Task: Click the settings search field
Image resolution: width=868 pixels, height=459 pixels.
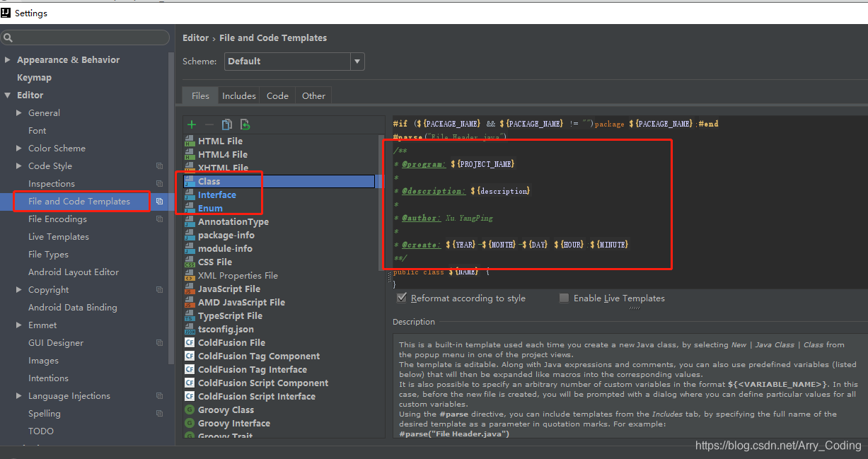Action: click(85, 37)
